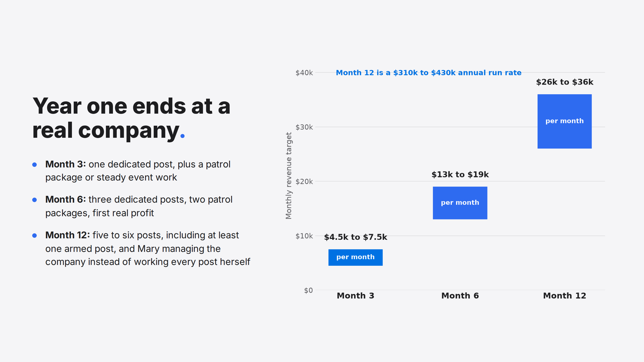Click the 'Month 12' x-axis label

click(565, 296)
